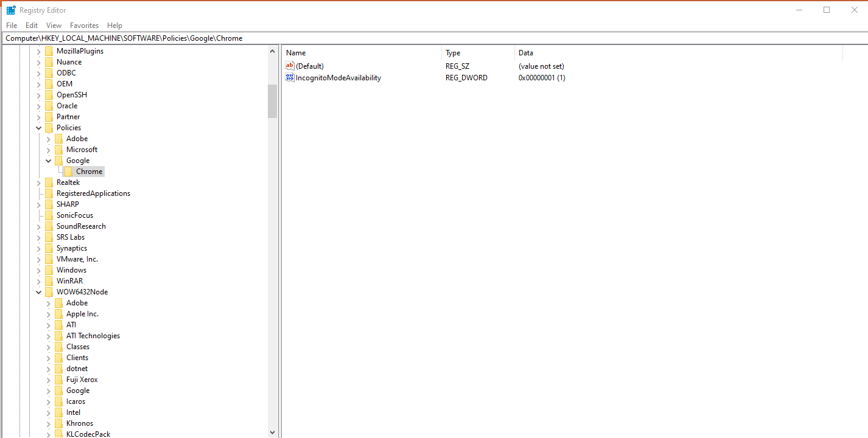
Task: Select the Chrome folder icon in tree
Action: coord(68,172)
